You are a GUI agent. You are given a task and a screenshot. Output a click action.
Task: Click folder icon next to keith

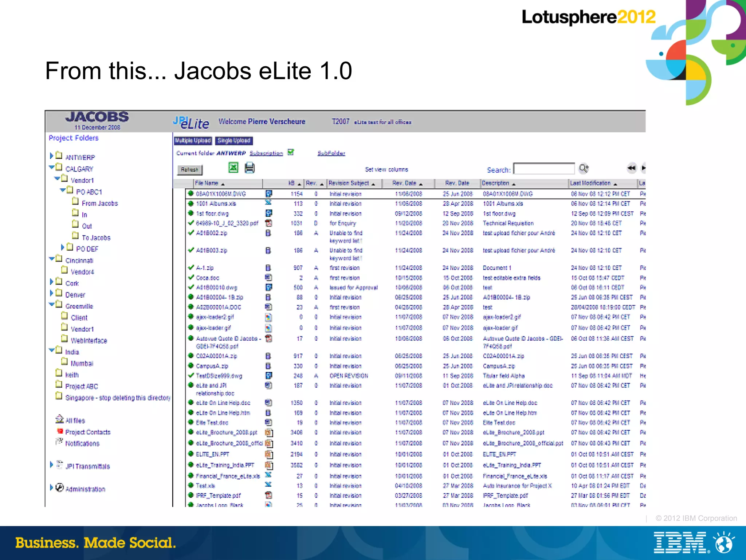(59, 373)
